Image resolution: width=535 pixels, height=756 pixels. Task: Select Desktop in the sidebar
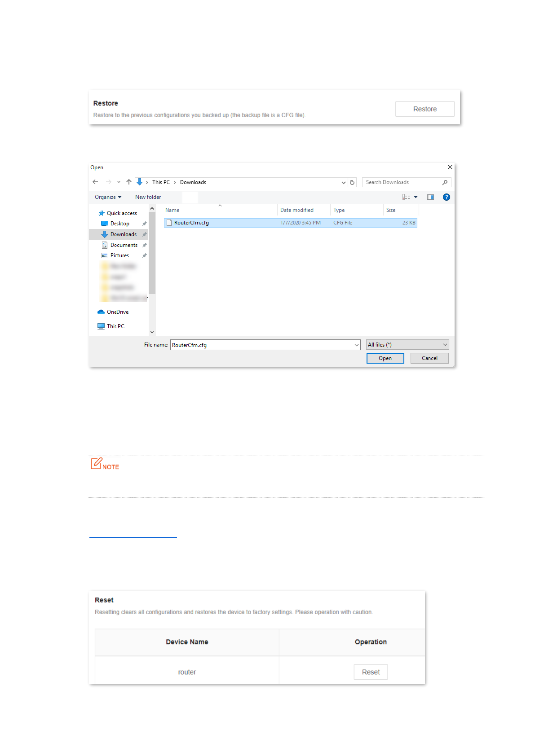(x=115, y=224)
